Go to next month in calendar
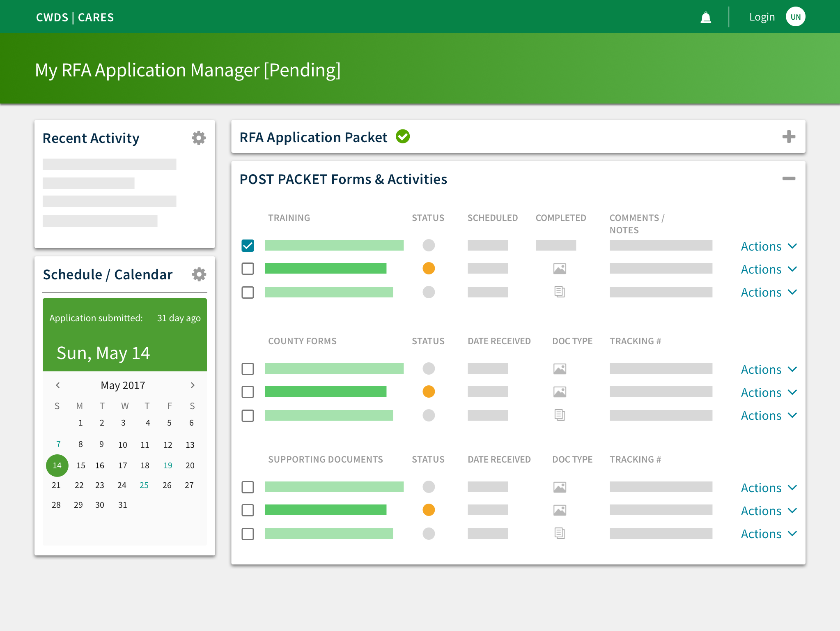The image size is (840, 631). [193, 385]
